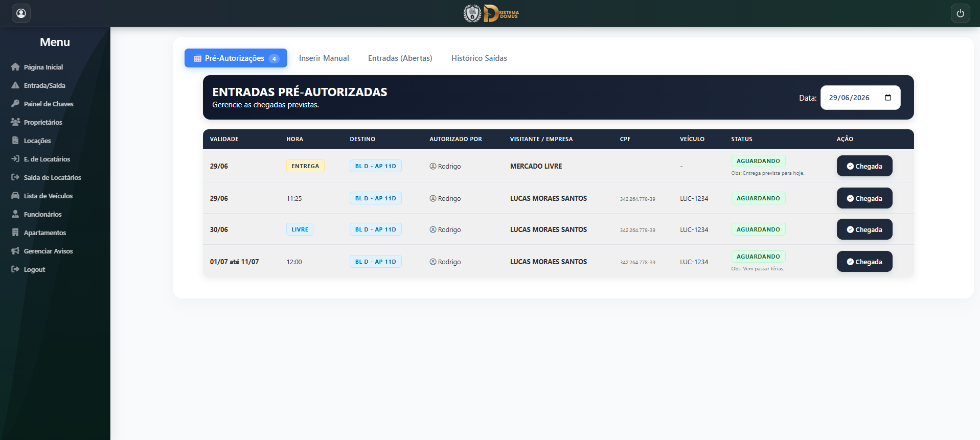Open the date picker calendar icon

pos(888,98)
